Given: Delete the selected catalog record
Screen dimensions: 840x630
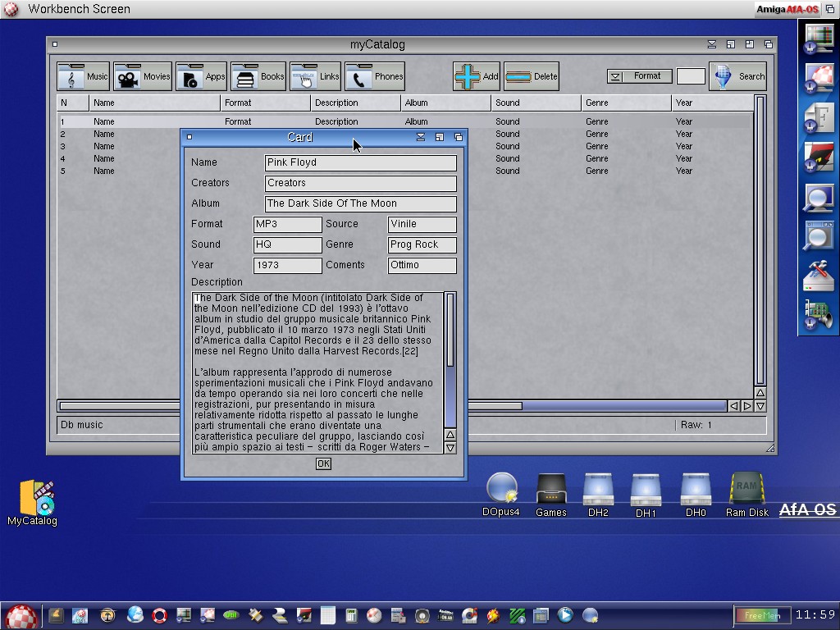Looking at the screenshot, I should (x=532, y=76).
